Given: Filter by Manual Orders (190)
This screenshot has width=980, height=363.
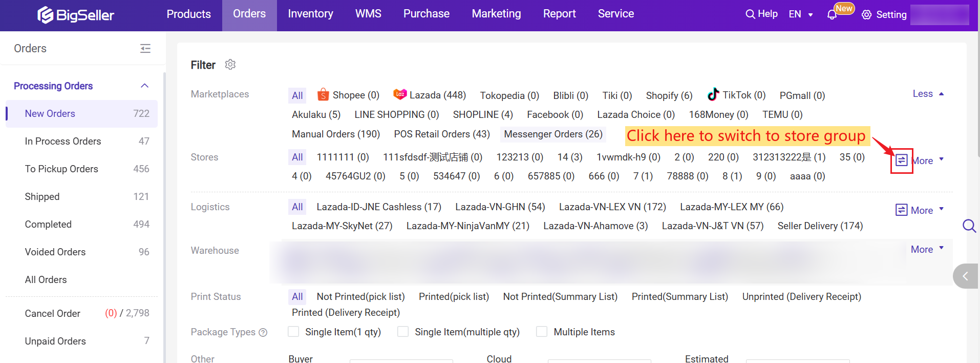Looking at the screenshot, I should pos(336,134).
